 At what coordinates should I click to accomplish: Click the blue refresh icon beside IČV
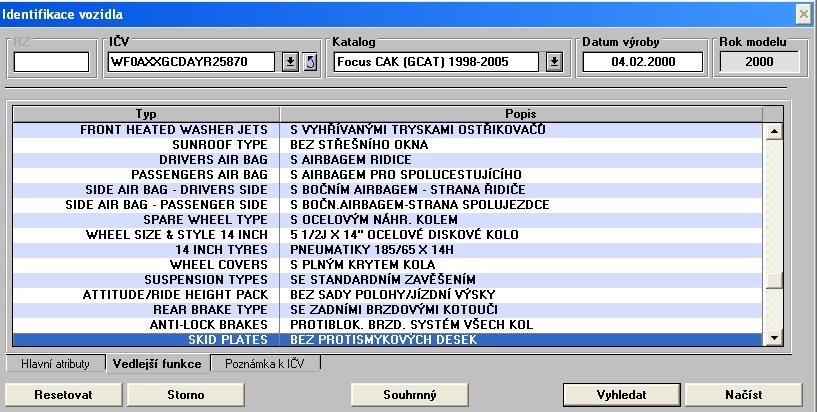point(309,63)
